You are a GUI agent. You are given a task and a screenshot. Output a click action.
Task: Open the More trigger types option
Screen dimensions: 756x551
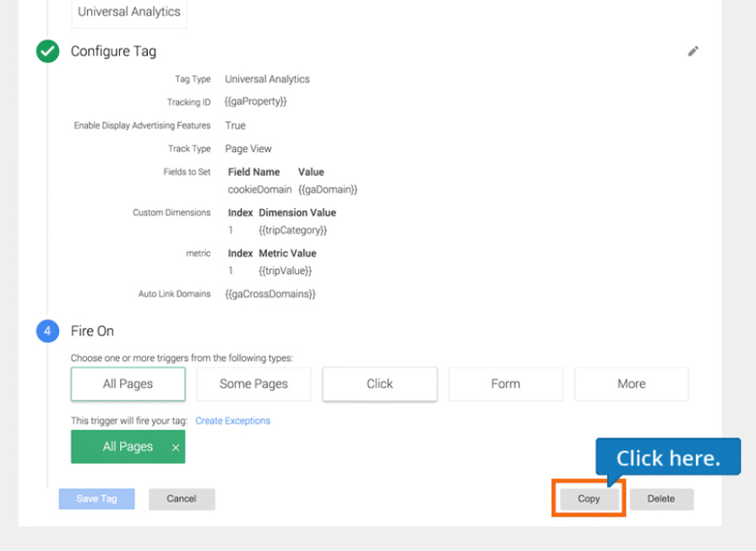tap(632, 384)
